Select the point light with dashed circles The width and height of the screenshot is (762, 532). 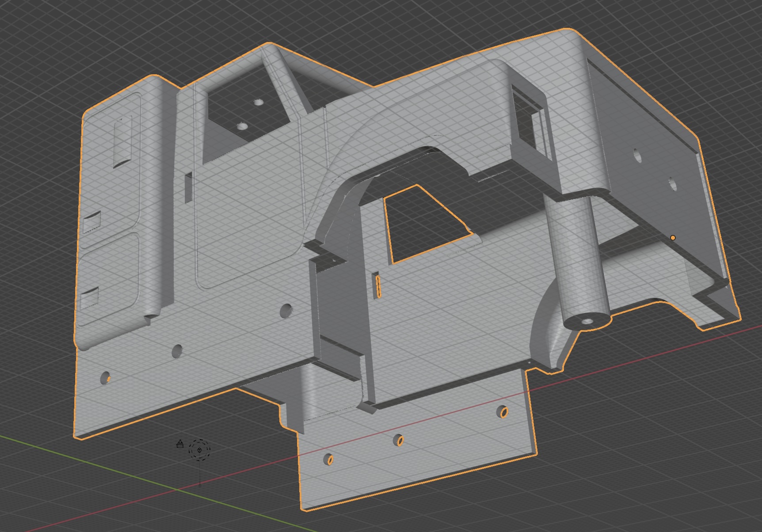199,450
